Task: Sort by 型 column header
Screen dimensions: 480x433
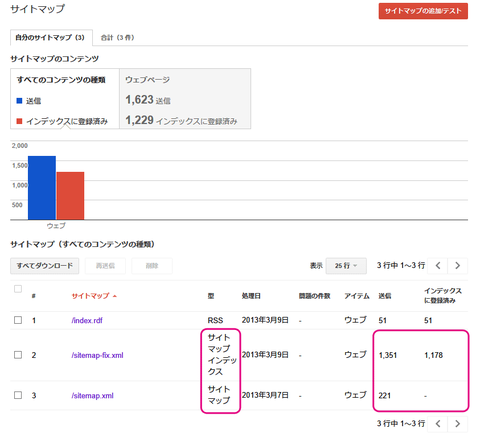Action: (211, 296)
